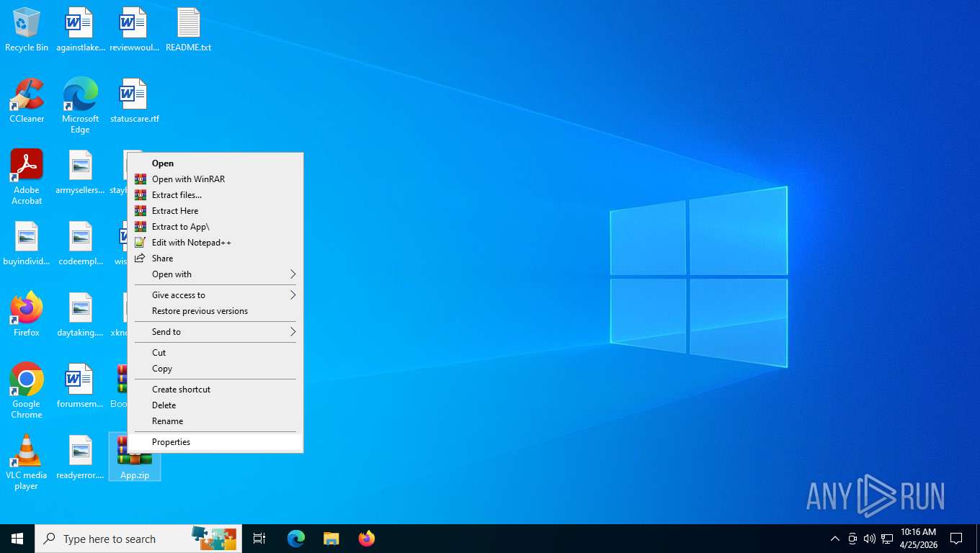Select the readyerror image file icon
Image resolution: width=980 pixels, height=553 pixels.
pyautogui.click(x=80, y=457)
